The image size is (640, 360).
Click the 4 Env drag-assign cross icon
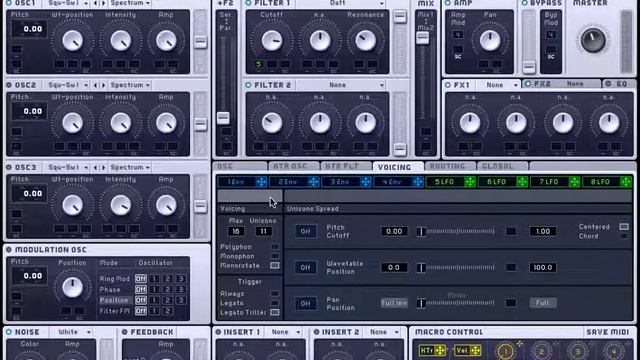pos(418,182)
